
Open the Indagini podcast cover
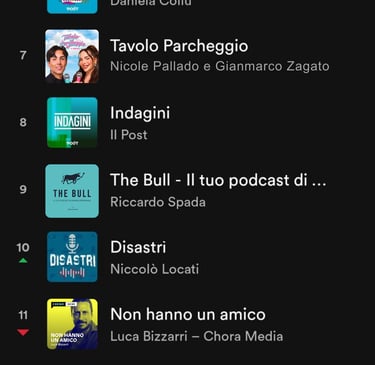click(72, 122)
